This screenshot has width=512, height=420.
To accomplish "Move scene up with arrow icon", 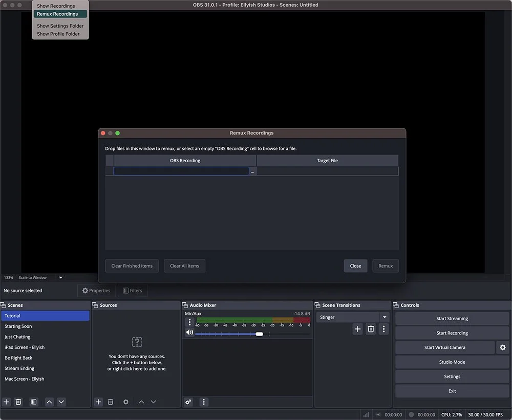I will tap(49, 402).
